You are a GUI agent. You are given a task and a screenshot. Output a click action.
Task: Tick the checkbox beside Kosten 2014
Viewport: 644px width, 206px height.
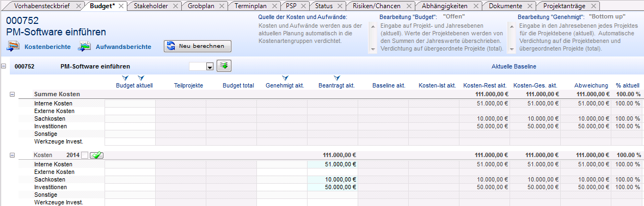pos(84,155)
